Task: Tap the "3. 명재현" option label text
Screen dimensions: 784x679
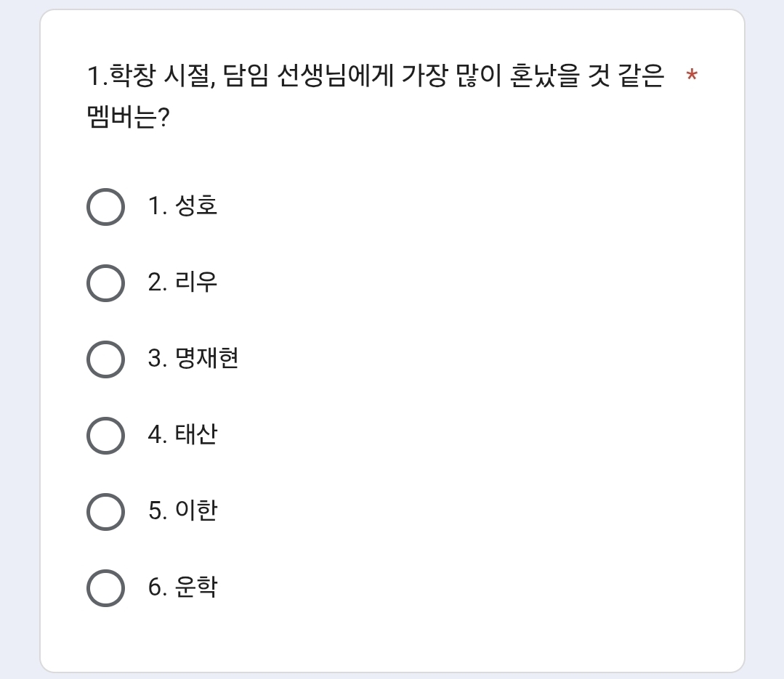Action: 193,359
